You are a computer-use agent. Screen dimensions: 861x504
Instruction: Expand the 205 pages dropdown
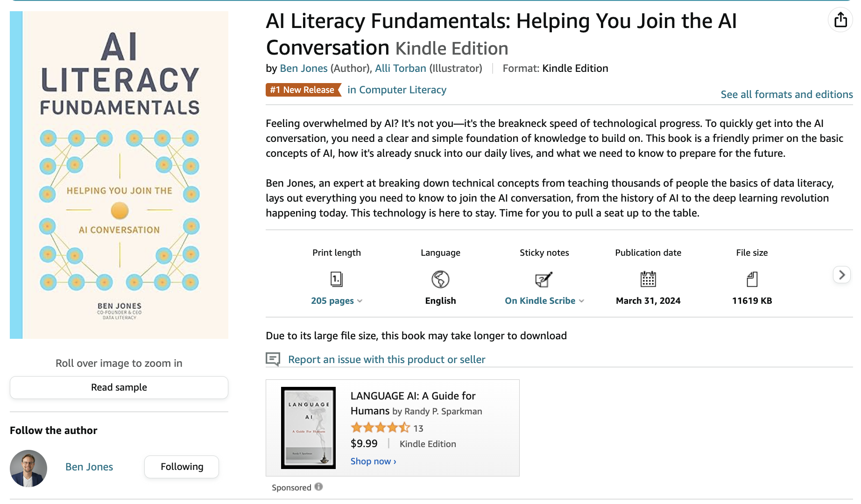point(336,301)
